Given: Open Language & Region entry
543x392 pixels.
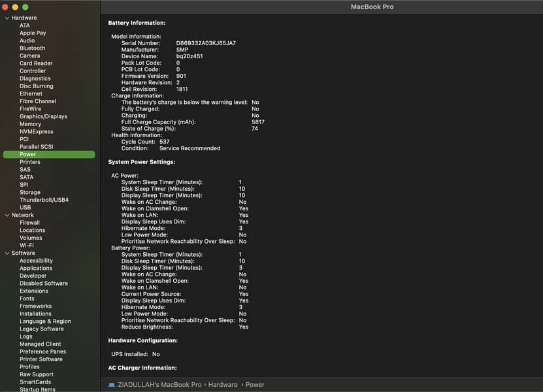Looking at the screenshot, I should pos(45,322).
